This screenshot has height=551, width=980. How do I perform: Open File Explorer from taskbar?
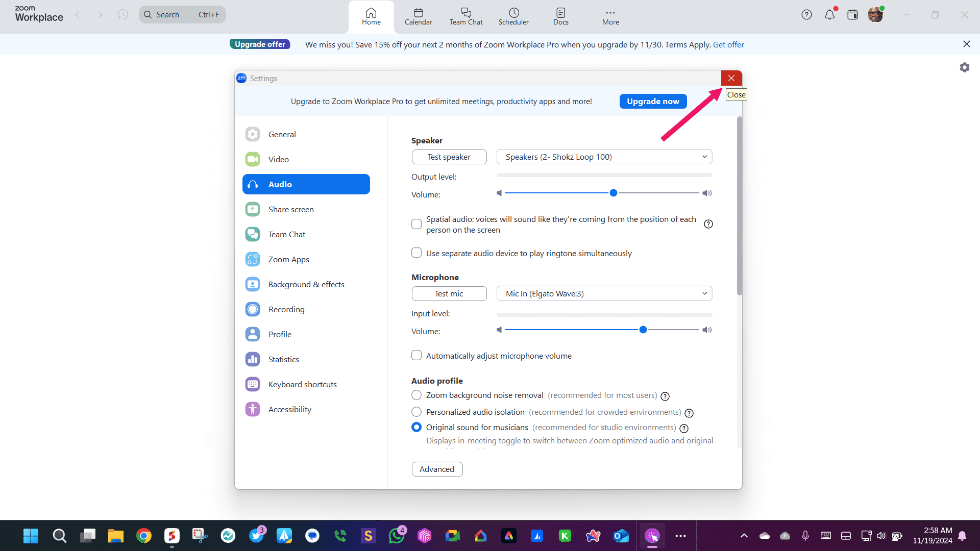[116, 536]
